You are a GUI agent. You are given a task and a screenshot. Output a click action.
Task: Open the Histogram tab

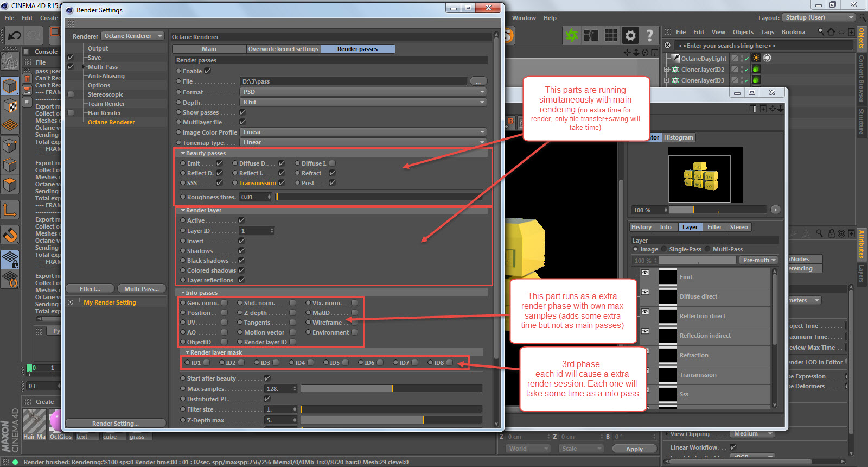click(x=678, y=137)
